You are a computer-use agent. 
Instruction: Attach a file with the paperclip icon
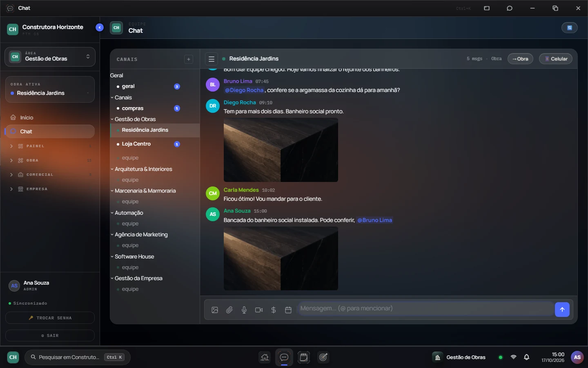click(x=229, y=310)
